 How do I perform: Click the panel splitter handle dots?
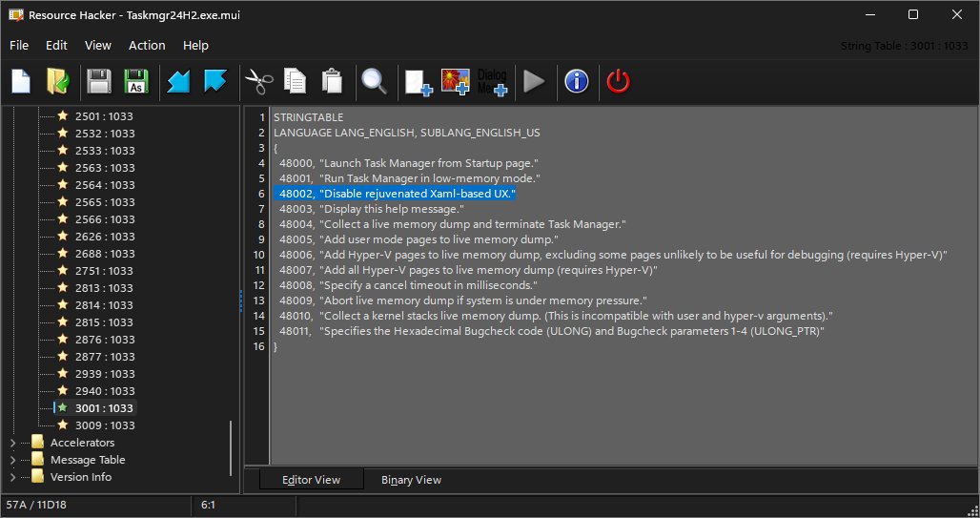241,300
